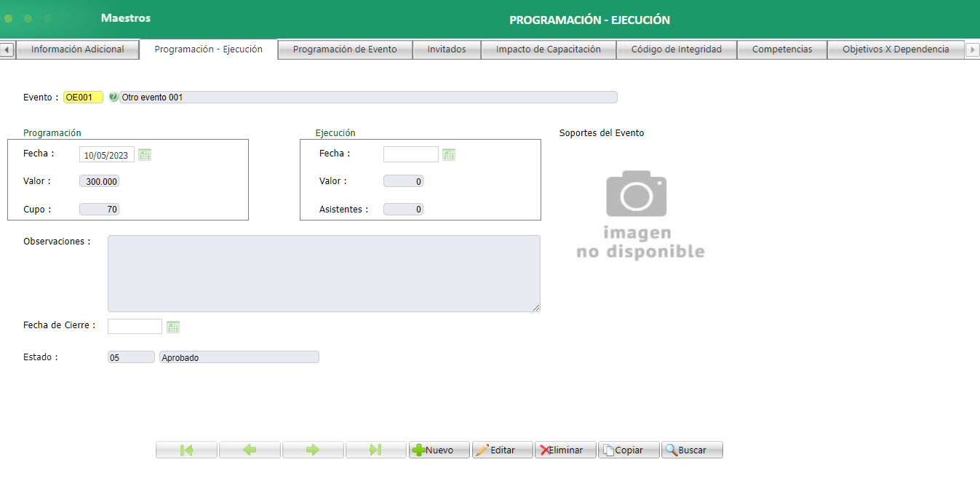Go to the previous record
Screen dimensions: 980x481
click(250, 449)
